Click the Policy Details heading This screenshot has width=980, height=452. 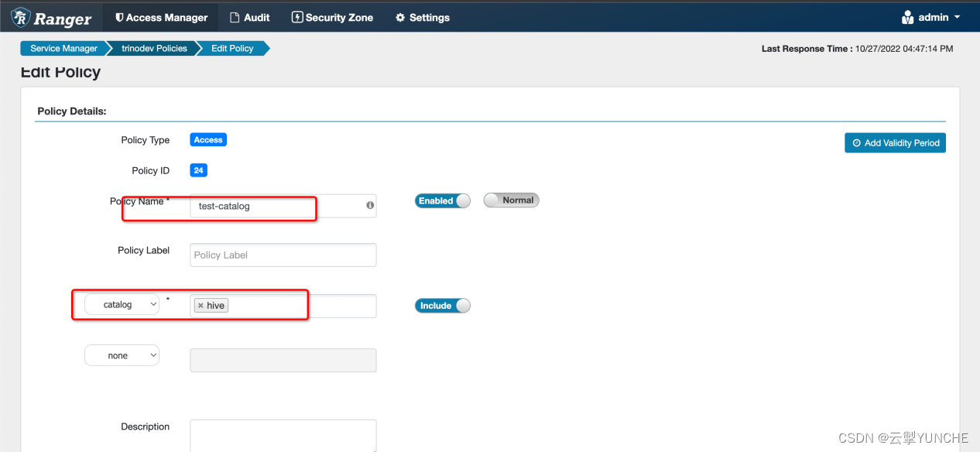pyautogui.click(x=71, y=111)
